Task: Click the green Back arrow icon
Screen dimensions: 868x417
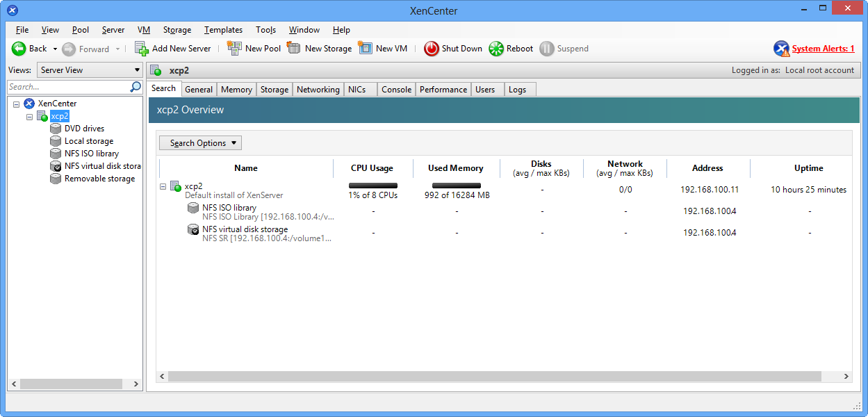Action: pos(19,49)
